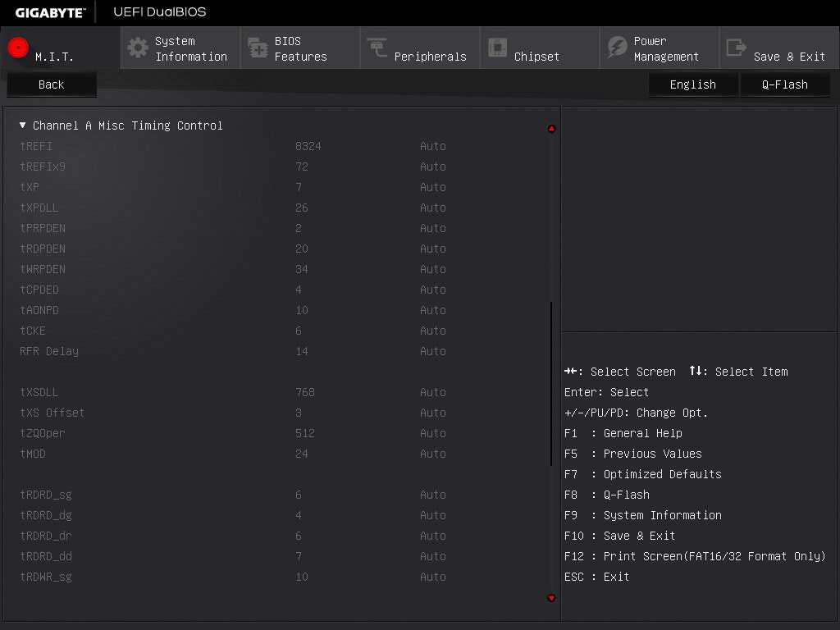840x630 pixels.
Task: Click the red scroll-down arrow
Action: 551,598
